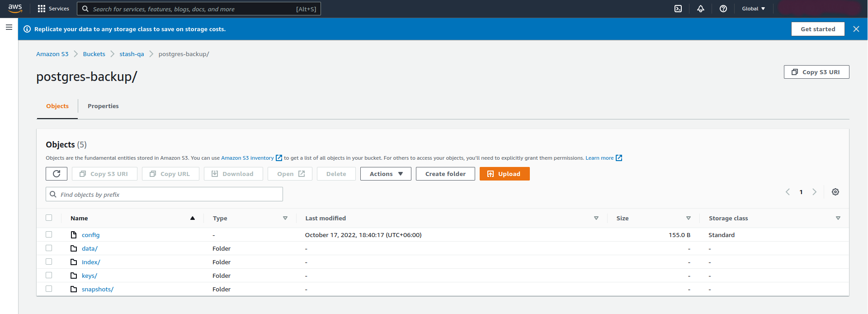Open table preferences gear icon

(x=835, y=192)
